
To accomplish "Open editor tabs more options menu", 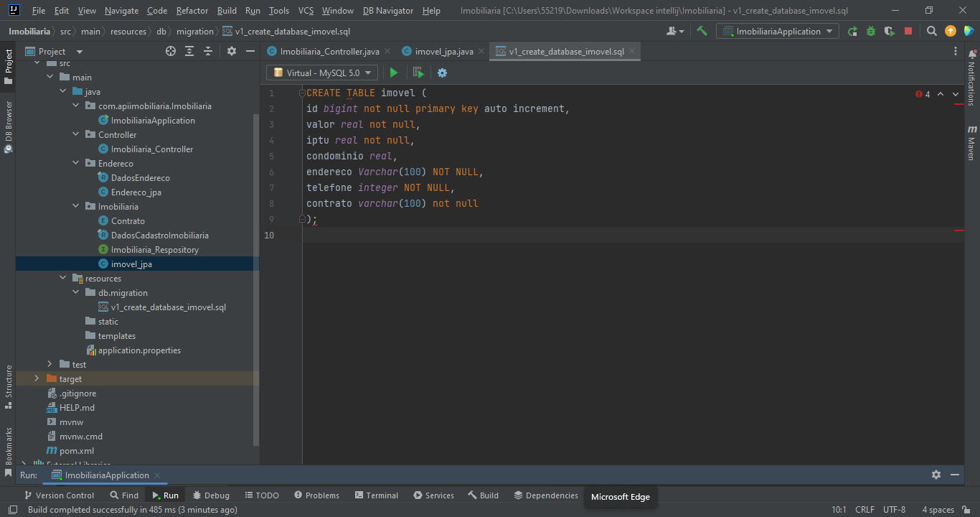I will pos(955,51).
